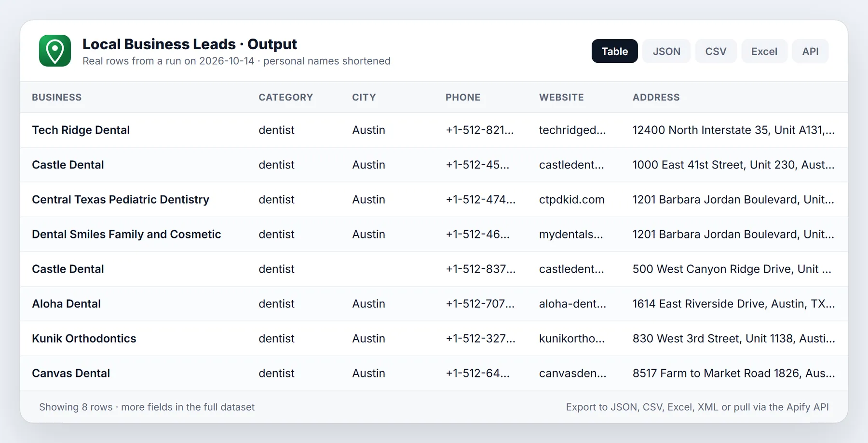Show the API output tab
The image size is (868, 443).
pyautogui.click(x=810, y=51)
